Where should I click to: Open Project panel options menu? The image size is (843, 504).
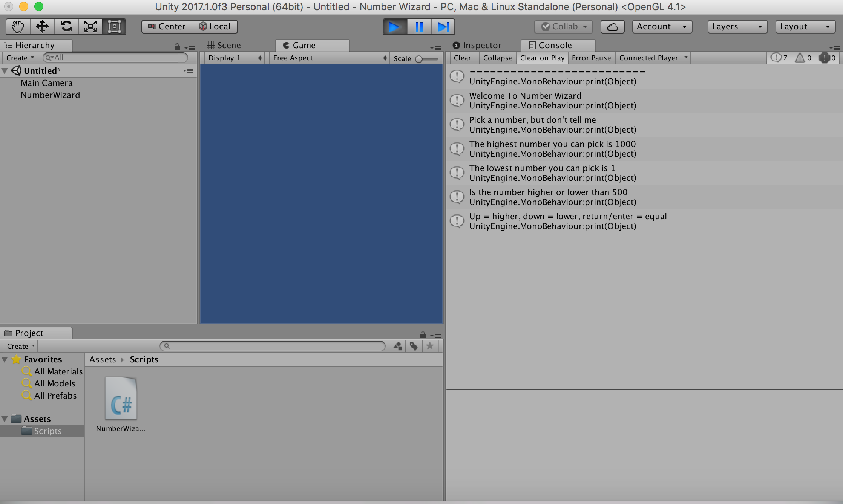click(x=436, y=336)
